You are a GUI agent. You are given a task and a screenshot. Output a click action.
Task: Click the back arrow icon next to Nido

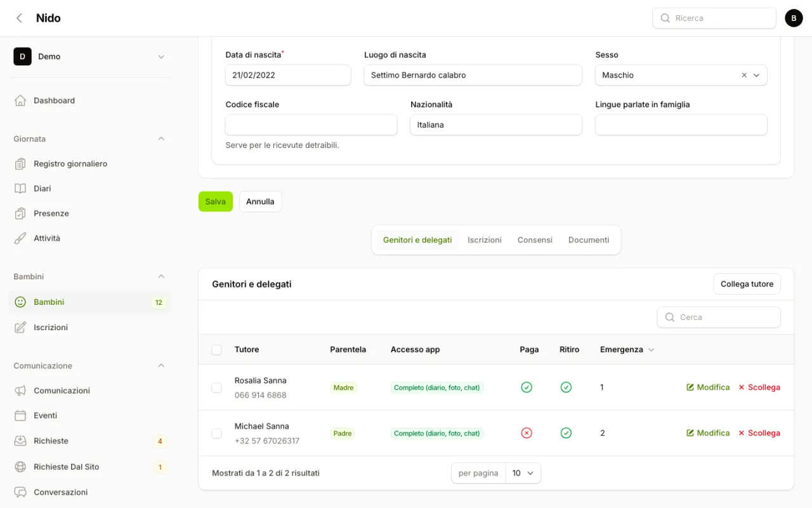(x=20, y=18)
